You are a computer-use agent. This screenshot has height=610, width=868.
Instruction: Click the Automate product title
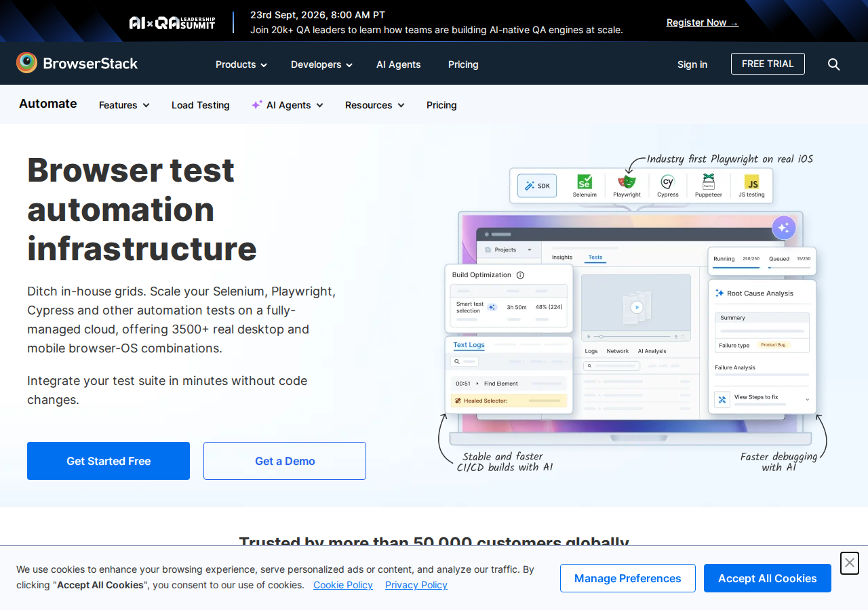(x=48, y=104)
